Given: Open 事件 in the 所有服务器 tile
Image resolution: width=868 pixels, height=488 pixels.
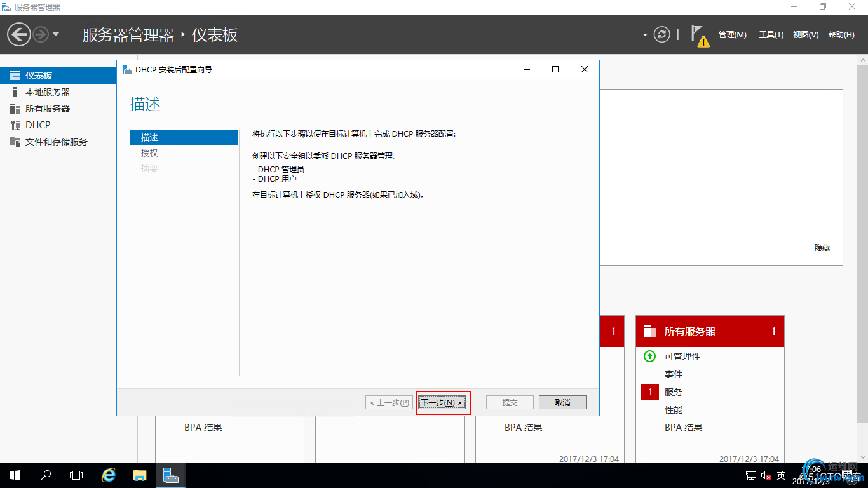Looking at the screenshot, I should [674, 374].
